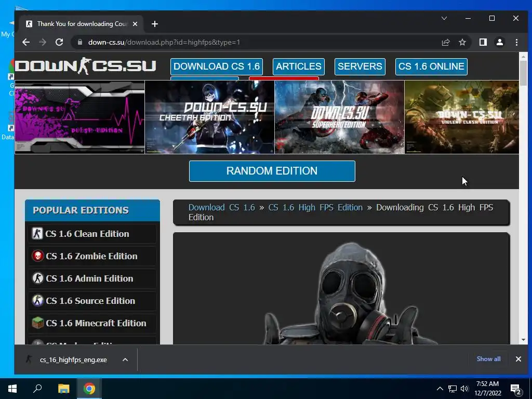532x399 pixels.
Task: Click the vertical scrollbar thumb
Action: coord(523,73)
